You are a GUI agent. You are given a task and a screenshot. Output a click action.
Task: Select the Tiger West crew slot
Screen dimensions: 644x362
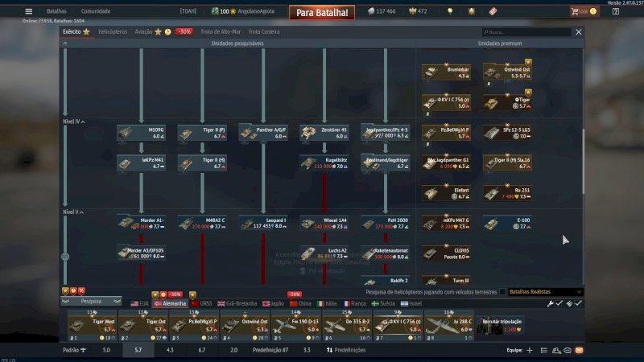pos(92,327)
